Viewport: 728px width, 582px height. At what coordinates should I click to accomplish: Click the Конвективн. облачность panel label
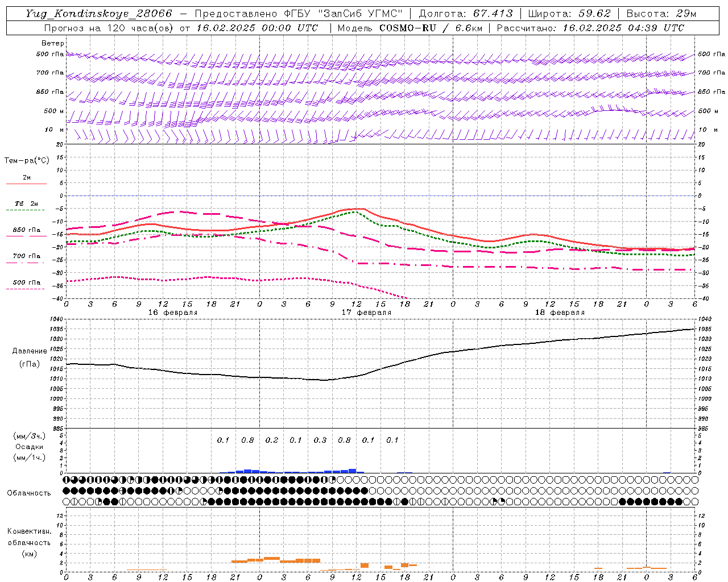30,542
